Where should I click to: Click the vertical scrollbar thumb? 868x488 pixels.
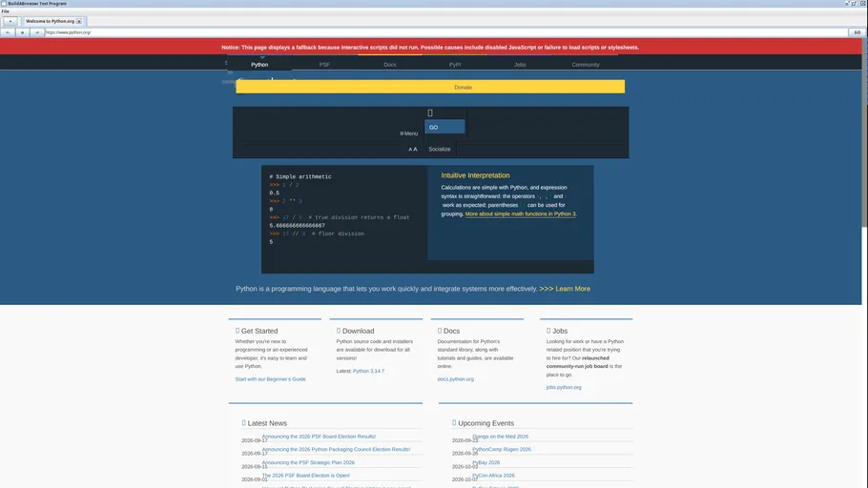click(865, 132)
